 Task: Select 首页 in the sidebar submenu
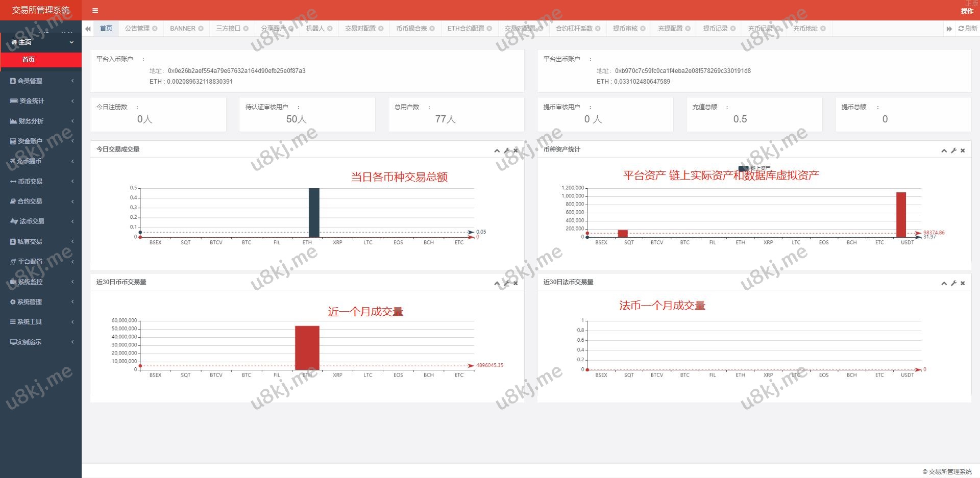point(29,60)
